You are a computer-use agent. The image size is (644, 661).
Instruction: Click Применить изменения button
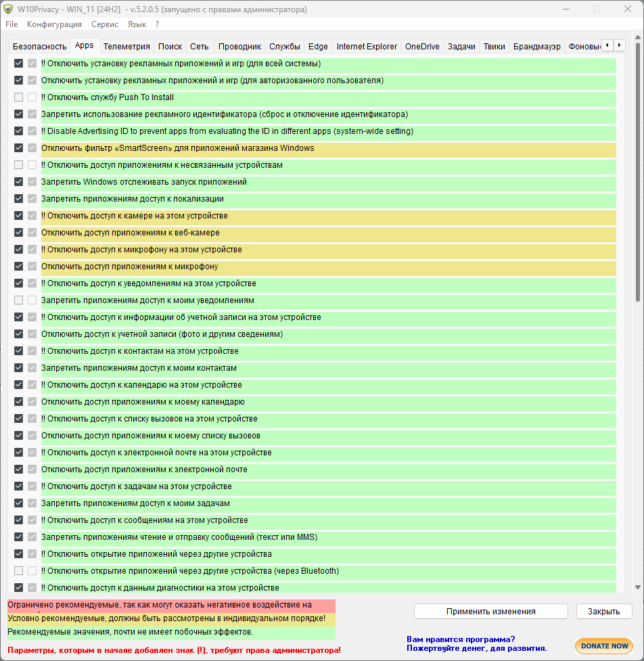point(490,611)
